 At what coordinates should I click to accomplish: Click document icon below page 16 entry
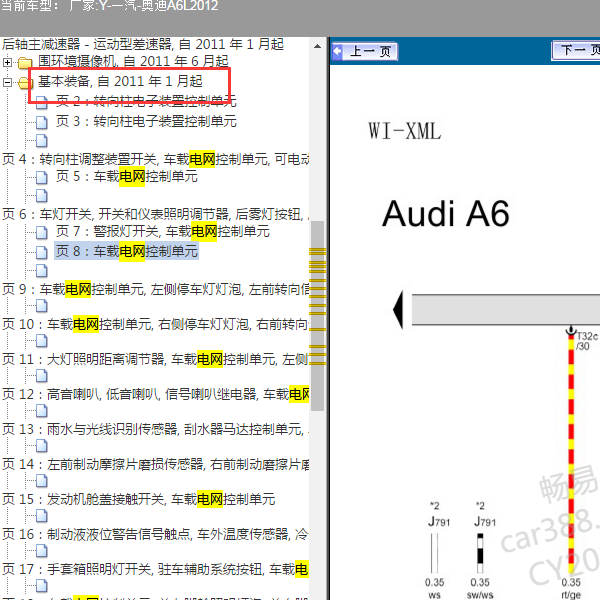click(x=42, y=551)
